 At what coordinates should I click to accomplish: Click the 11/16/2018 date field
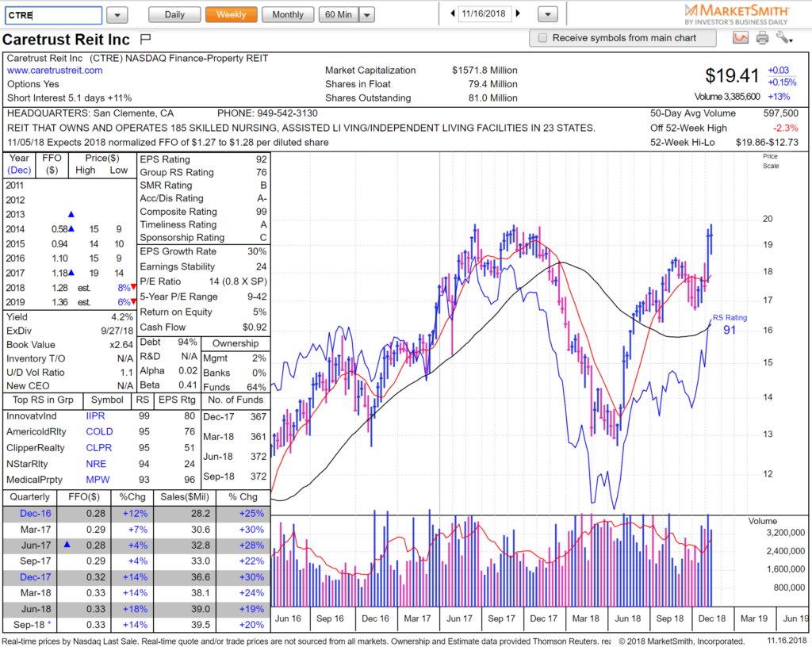(x=484, y=14)
